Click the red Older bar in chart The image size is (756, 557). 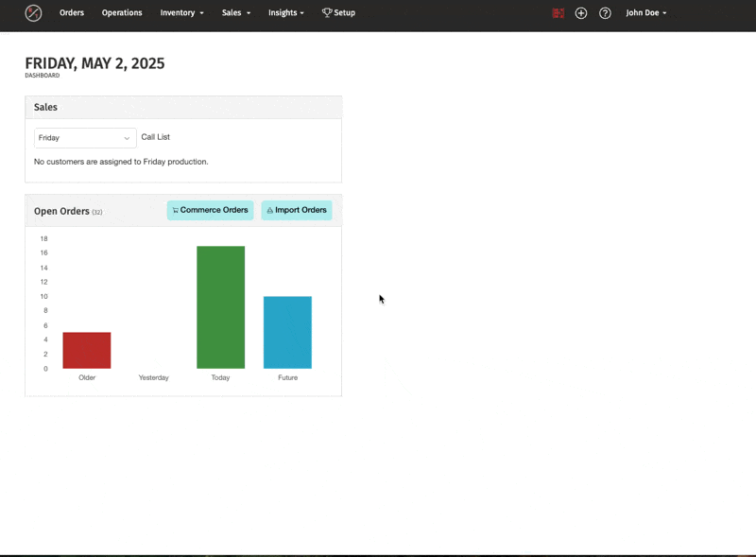coord(87,351)
